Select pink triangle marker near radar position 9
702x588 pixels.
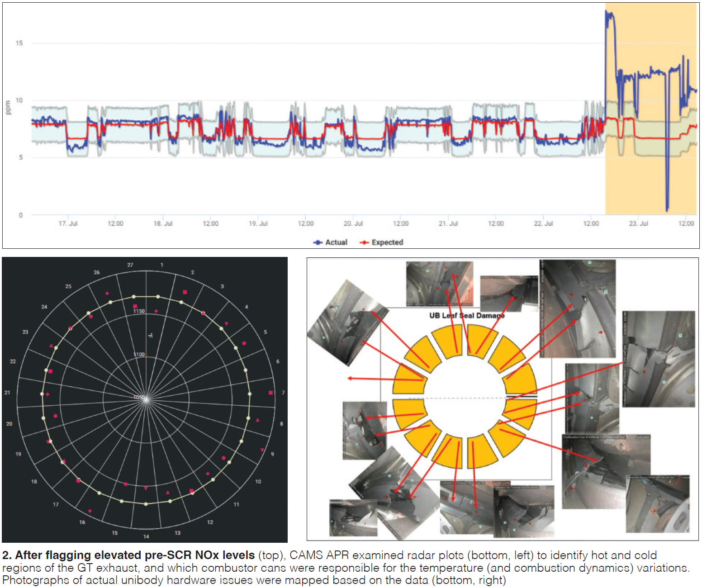tap(262, 450)
